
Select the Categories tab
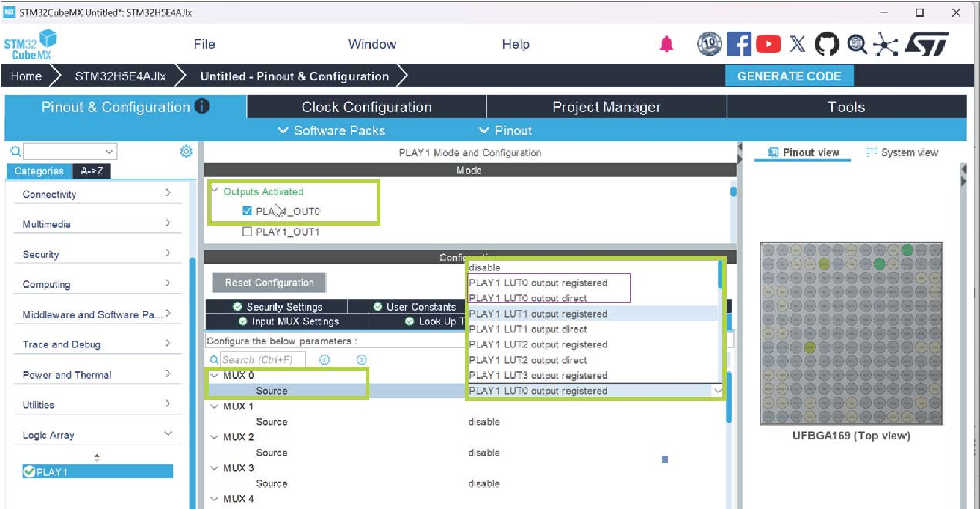click(39, 171)
